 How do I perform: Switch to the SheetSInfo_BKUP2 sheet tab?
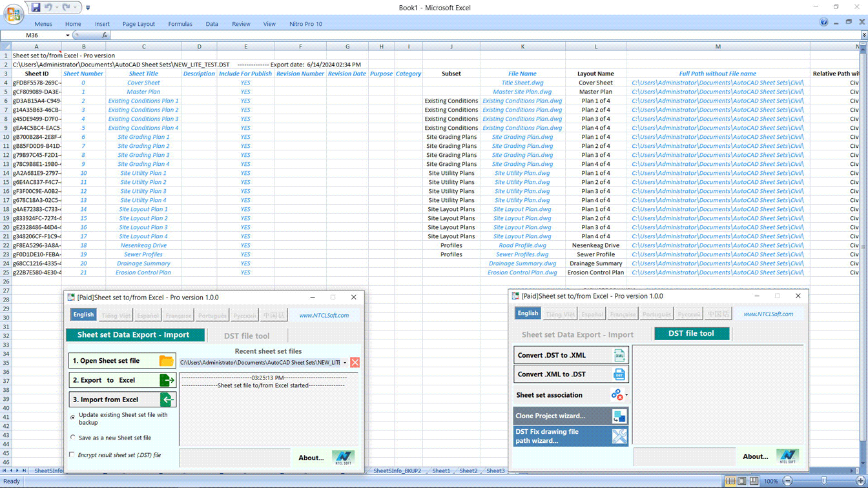(397, 471)
